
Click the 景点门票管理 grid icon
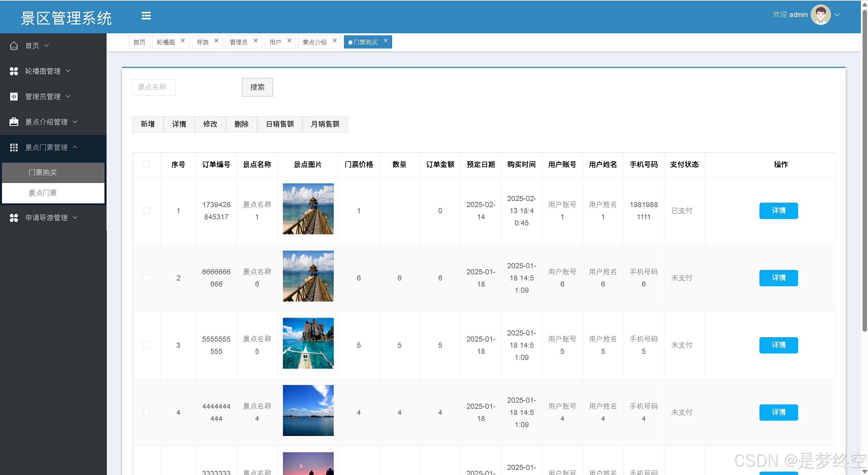tap(14, 147)
